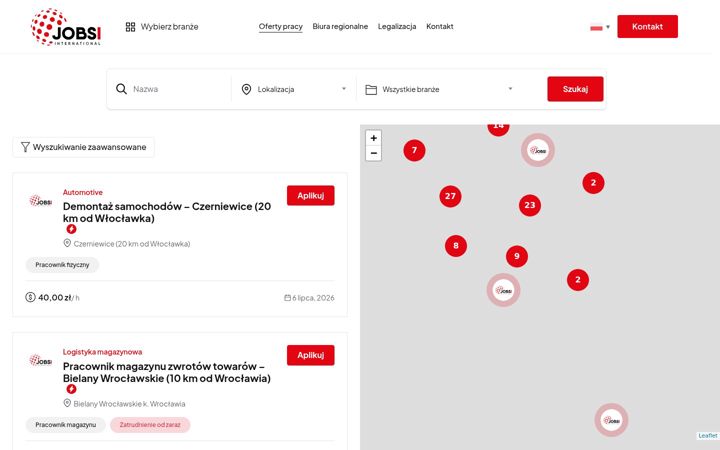Click the folder icon beside Wszystkie branże

371,90
